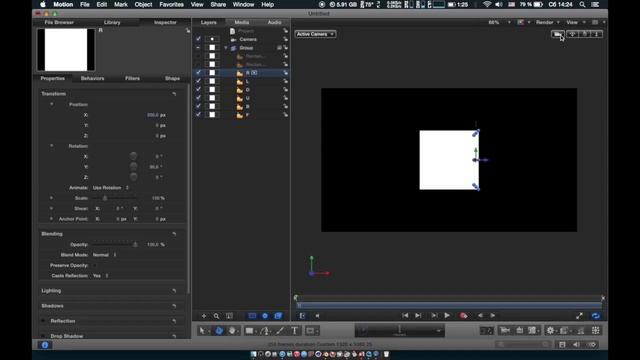This screenshot has height=360, width=640.
Task: Go to start of project
Action: [x=405, y=316]
